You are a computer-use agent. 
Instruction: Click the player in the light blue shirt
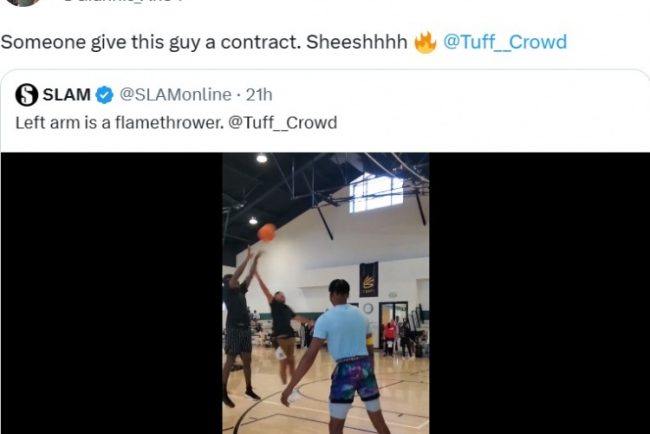[342, 356]
